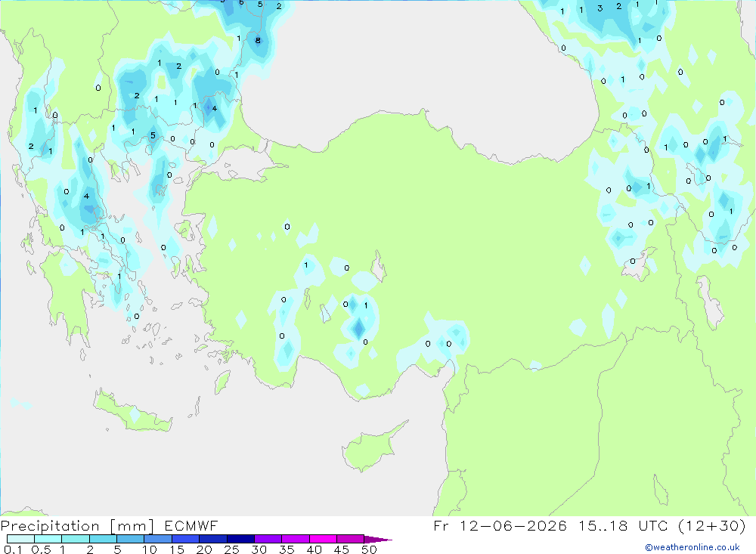756x554 pixels.
Task: Click the precipitation value '3' on the map
Action: tap(600, 8)
